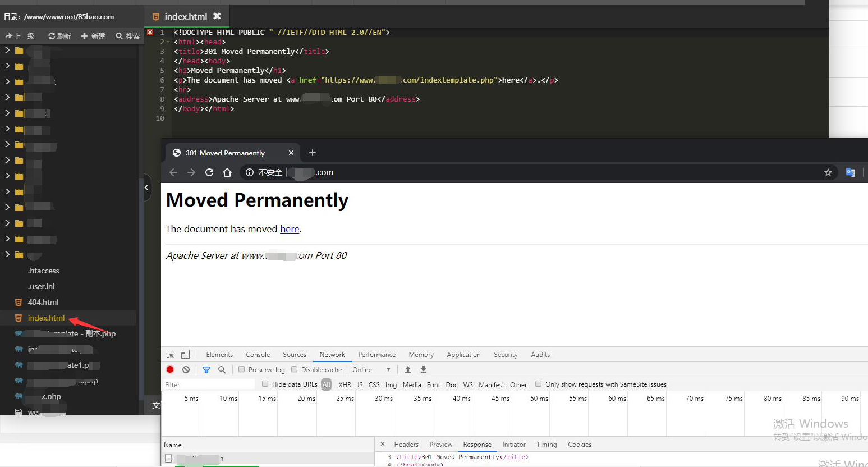The height and width of the screenshot is (467, 868).
Task: Go back in the browser
Action: click(173, 172)
